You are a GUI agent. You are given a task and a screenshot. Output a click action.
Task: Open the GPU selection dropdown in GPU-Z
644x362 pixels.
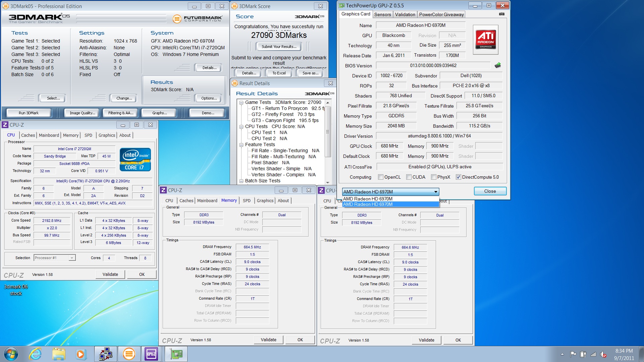[390, 192]
